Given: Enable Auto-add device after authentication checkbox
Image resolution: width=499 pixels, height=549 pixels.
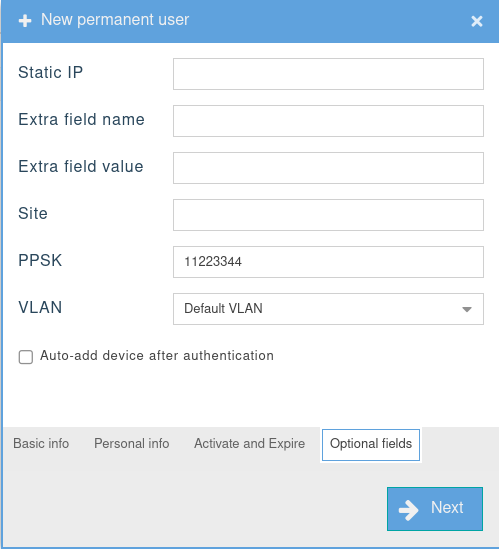Looking at the screenshot, I should (26, 357).
